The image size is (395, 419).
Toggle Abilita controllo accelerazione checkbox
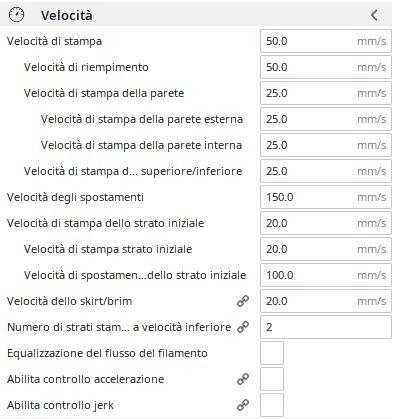click(272, 379)
